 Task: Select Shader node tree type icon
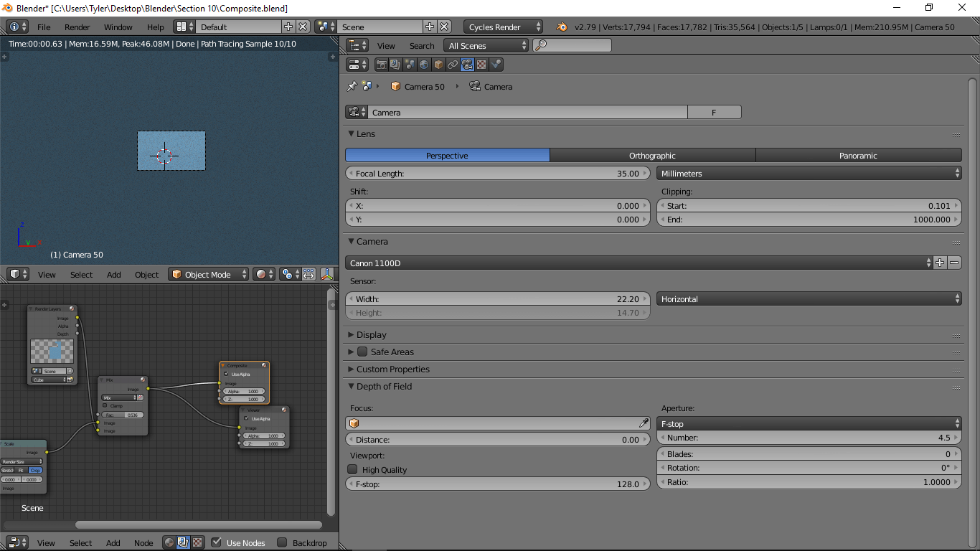coord(169,543)
